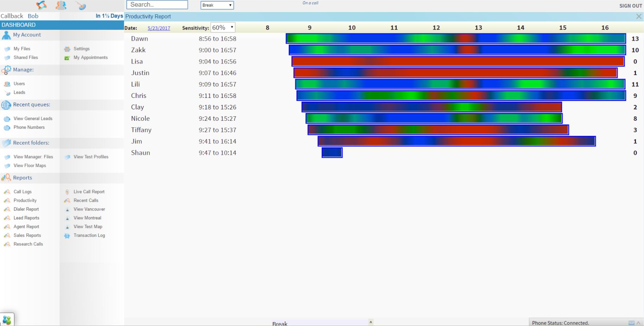Open the Recent Calls report link

click(86, 200)
